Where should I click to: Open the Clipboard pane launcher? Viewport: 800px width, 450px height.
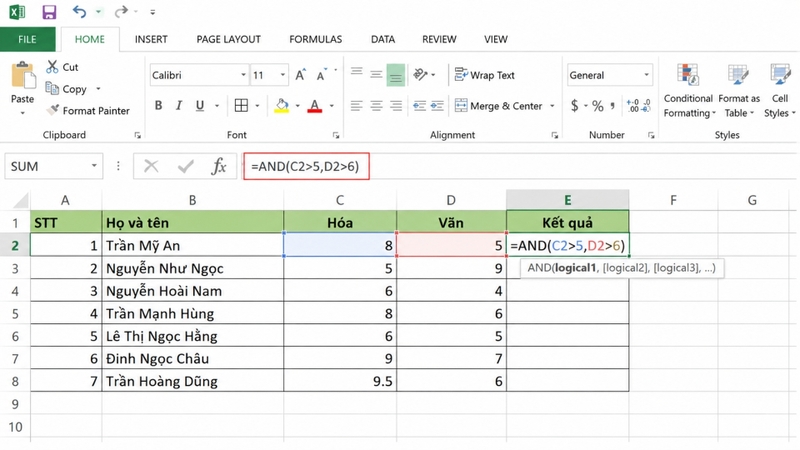point(138,135)
